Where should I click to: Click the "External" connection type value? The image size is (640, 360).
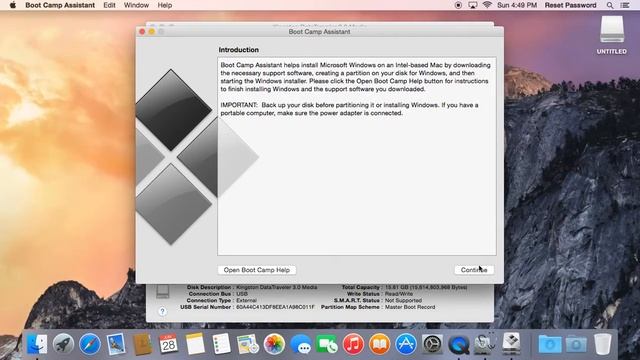coord(247,300)
